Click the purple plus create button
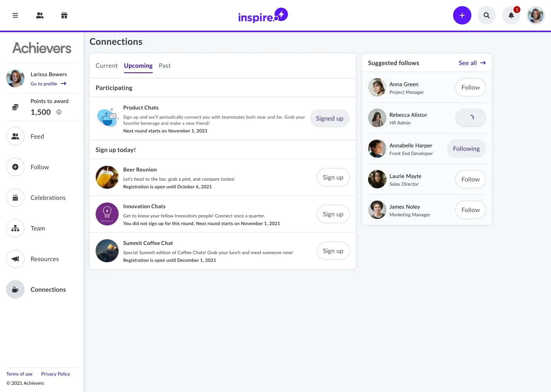Screen dimensions: 551x392 pyautogui.click(x=462, y=15)
